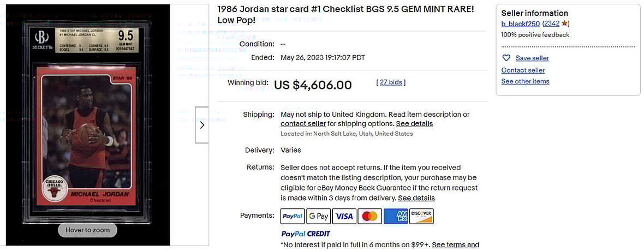Image resolution: width=644 pixels, height=251 pixels.
Task: Click Contact seller in Seller information
Action: [x=523, y=70]
